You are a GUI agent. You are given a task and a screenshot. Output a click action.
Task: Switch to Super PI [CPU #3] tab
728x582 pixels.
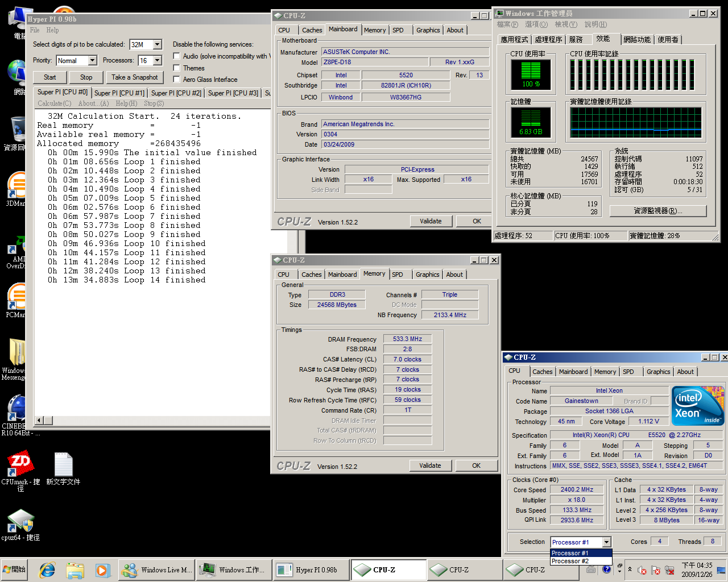click(x=233, y=93)
